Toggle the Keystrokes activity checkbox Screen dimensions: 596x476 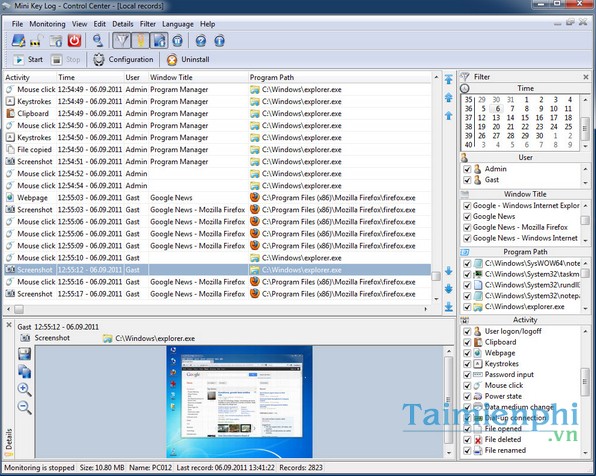click(467, 364)
